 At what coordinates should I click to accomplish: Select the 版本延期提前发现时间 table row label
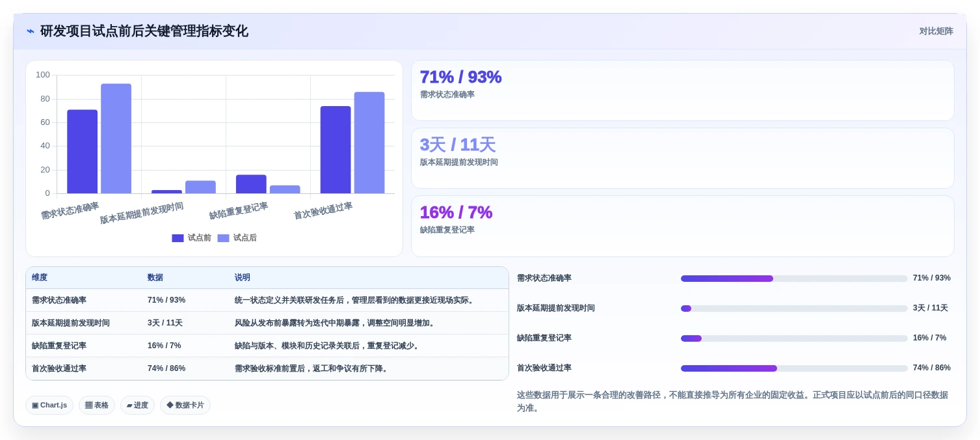click(71, 323)
